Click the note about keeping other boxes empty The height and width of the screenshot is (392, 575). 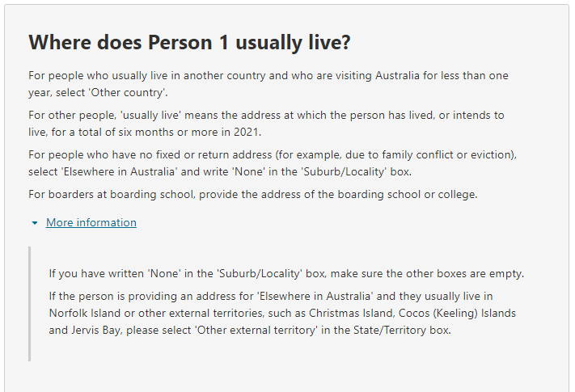tap(286, 273)
